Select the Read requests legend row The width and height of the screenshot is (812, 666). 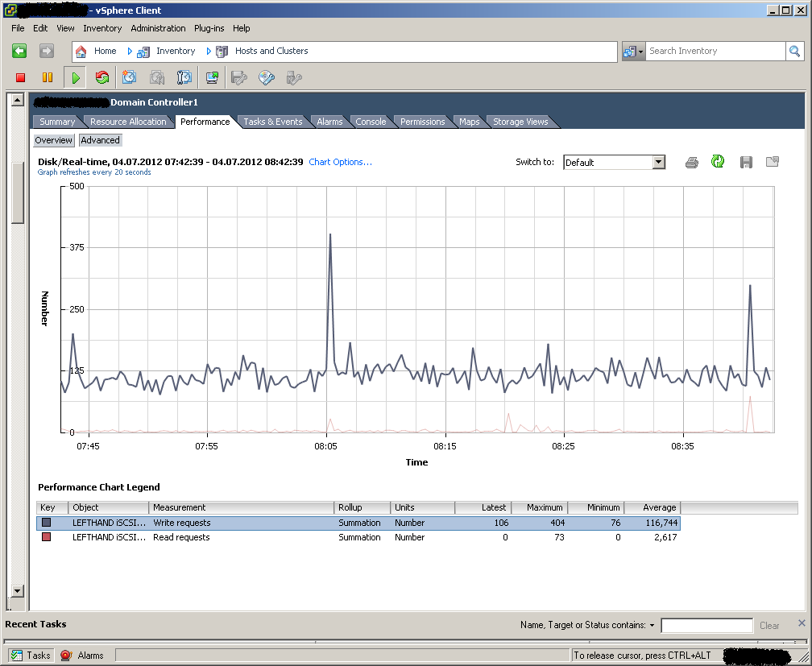[x=358, y=538]
